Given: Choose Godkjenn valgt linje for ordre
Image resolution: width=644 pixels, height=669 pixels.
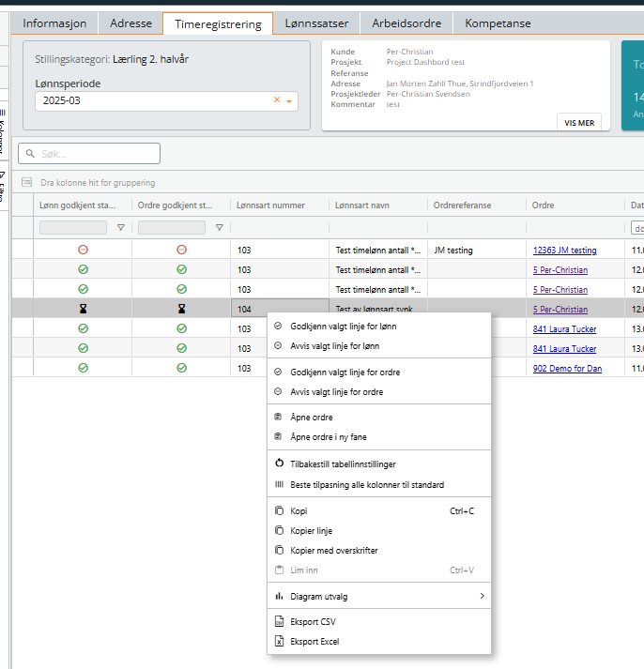Looking at the screenshot, I should pos(379,373).
